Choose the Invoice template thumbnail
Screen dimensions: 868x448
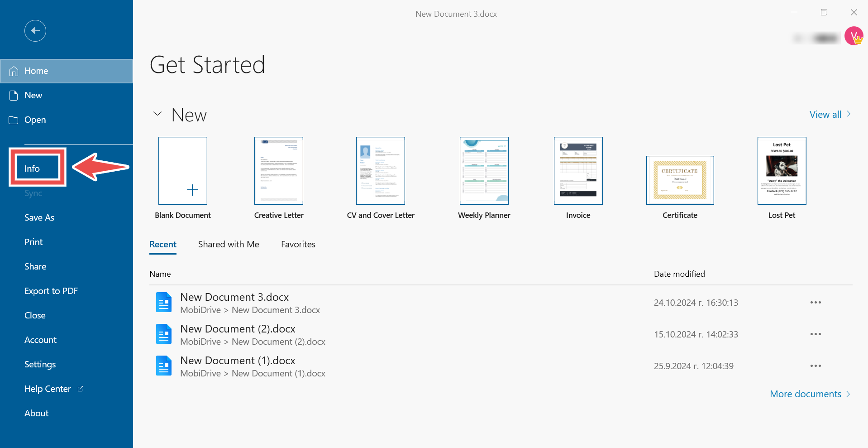pos(578,171)
